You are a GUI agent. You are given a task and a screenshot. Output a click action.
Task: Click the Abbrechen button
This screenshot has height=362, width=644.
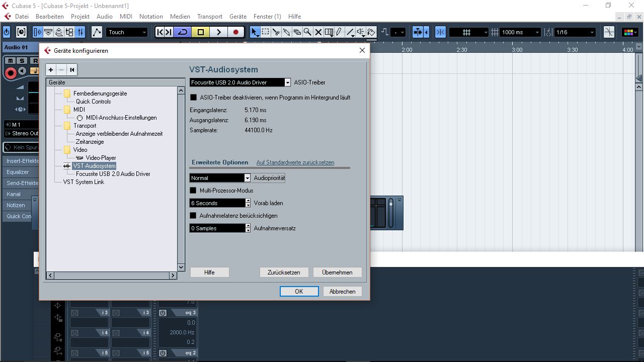point(342,291)
